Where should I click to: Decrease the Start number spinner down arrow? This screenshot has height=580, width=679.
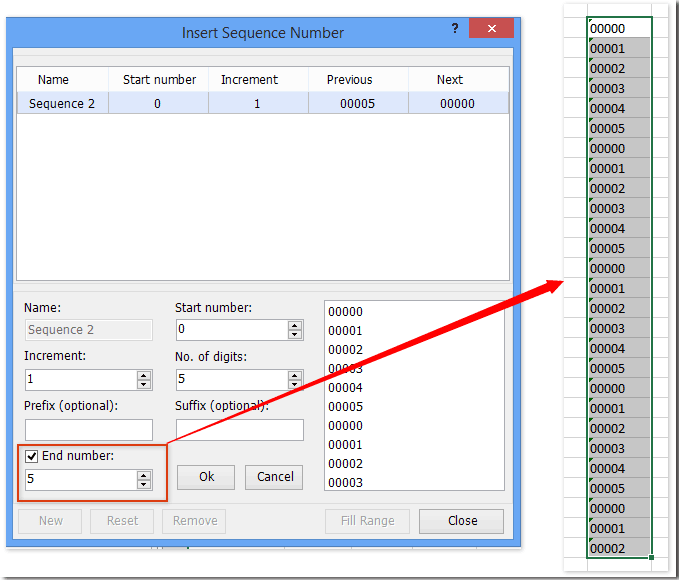click(294, 334)
